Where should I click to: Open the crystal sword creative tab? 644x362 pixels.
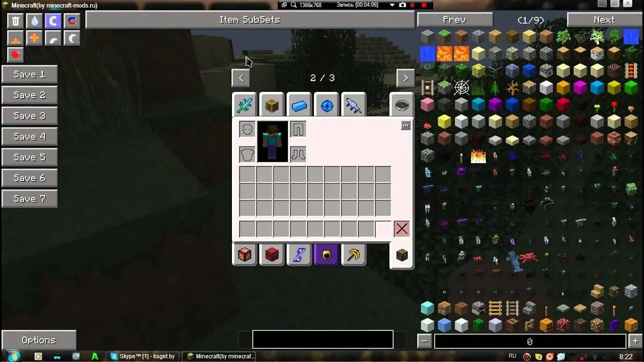245,105
